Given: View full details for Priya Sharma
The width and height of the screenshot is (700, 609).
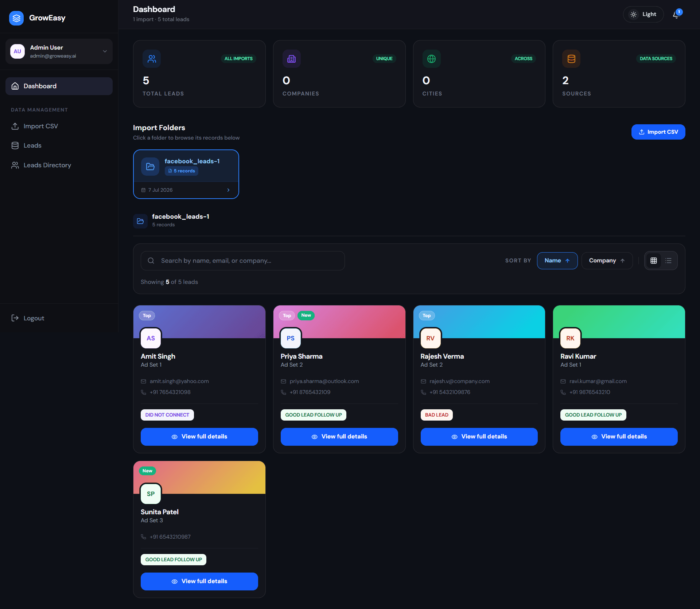Looking at the screenshot, I should [x=339, y=437].
